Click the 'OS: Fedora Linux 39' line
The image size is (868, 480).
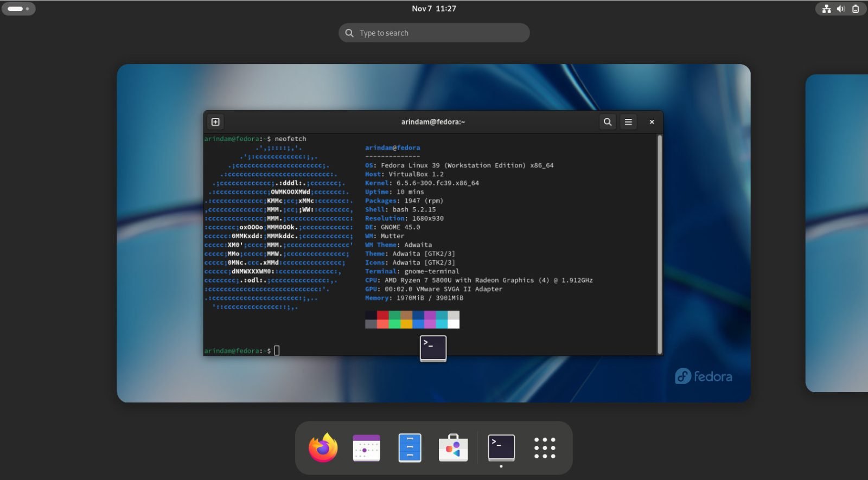(x=459, y=165)
